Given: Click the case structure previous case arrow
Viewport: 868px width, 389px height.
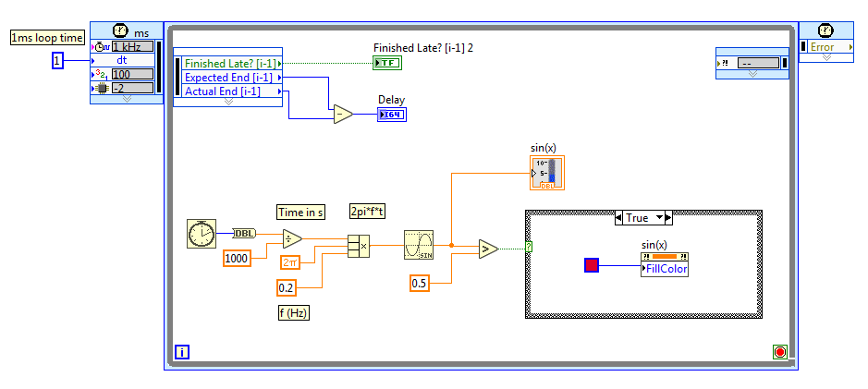Looking at the screenshot, I should 619,218.
